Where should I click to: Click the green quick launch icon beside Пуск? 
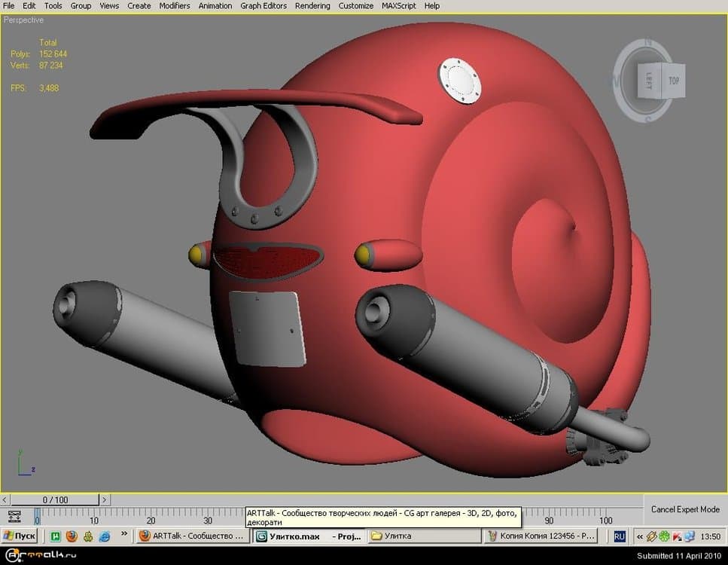click(x=55, y=536)
